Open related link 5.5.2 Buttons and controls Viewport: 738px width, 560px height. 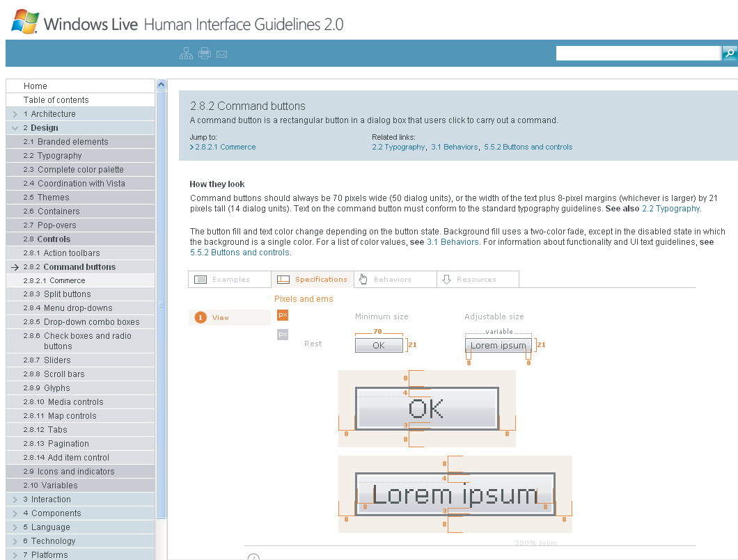click(528, 147)
